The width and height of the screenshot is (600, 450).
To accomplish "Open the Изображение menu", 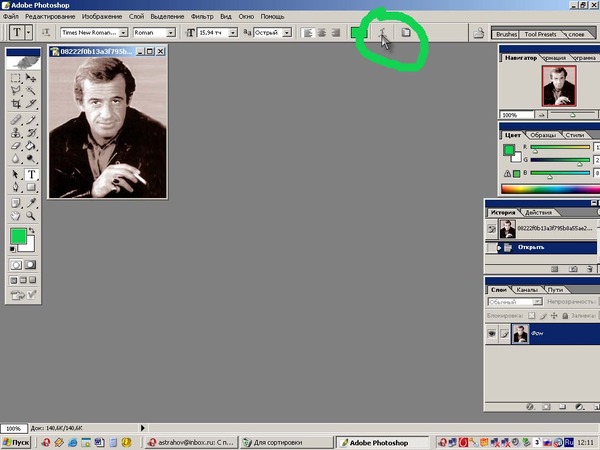I will (x=102, y=16).
